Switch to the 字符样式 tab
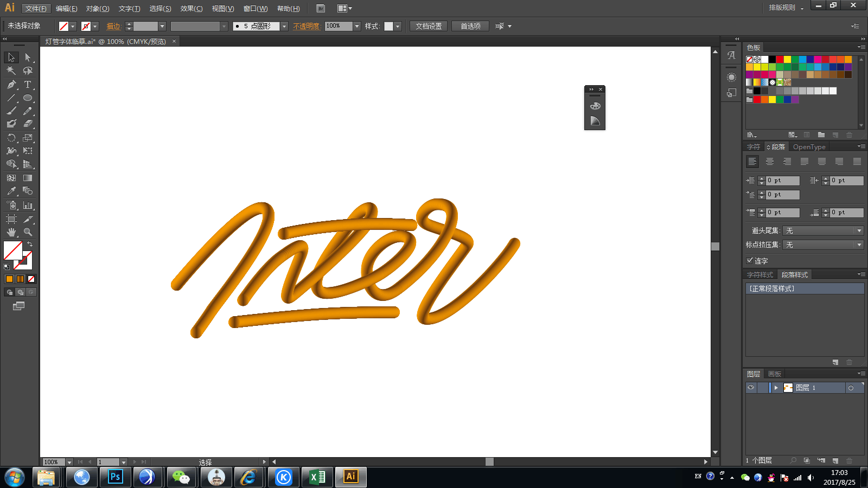 759,275
